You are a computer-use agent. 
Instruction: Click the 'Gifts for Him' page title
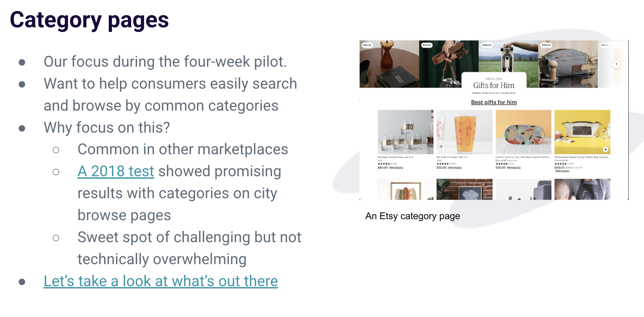click(x=493, y=85)
